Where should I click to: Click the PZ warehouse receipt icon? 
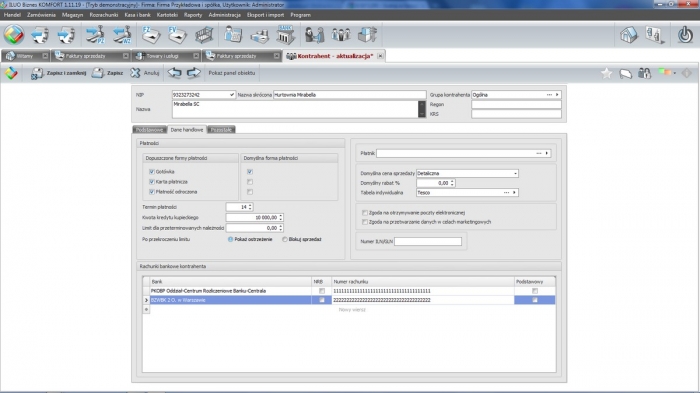[x=95, y=34]
